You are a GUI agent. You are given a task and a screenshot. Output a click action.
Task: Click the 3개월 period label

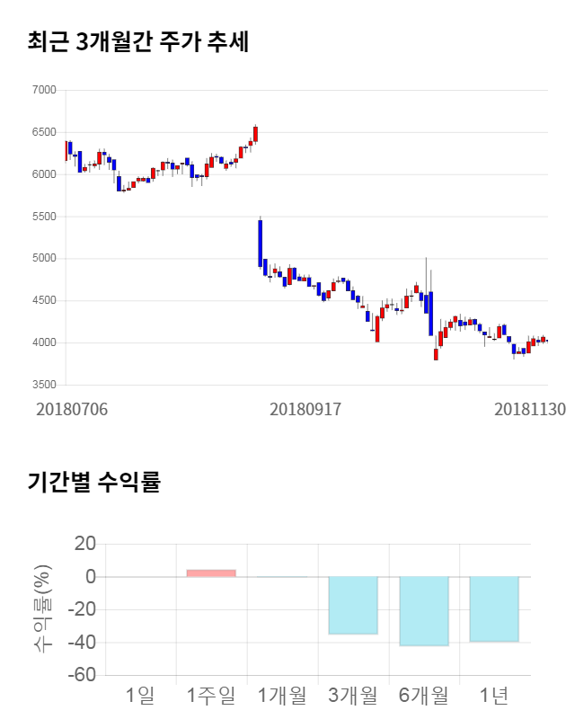click(x=353, y=695)
